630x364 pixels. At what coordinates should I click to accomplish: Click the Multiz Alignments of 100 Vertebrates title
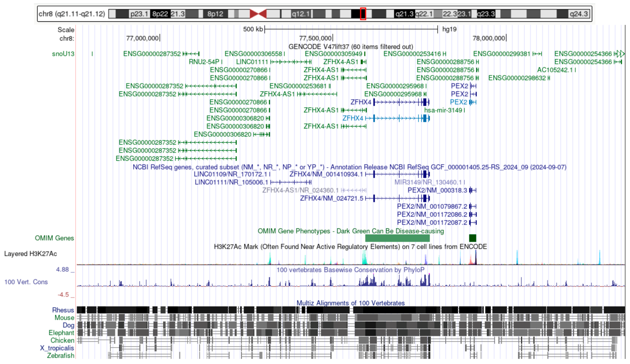351,303
